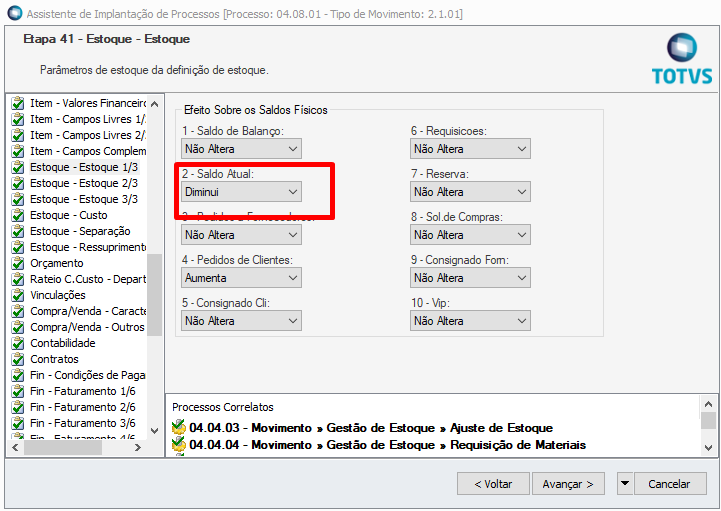Open the Vip dropdown
This screenshot has width=721, height=511.
[x=470, y=321]
